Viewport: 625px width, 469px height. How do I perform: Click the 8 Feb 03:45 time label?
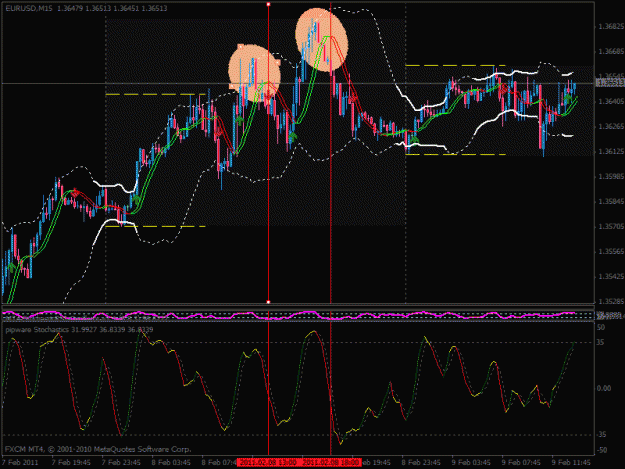point(171,463)
